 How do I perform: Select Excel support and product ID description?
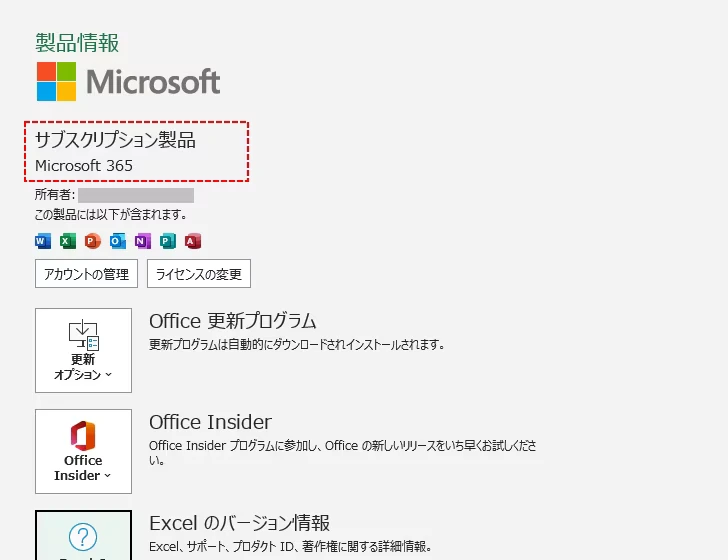290,547
